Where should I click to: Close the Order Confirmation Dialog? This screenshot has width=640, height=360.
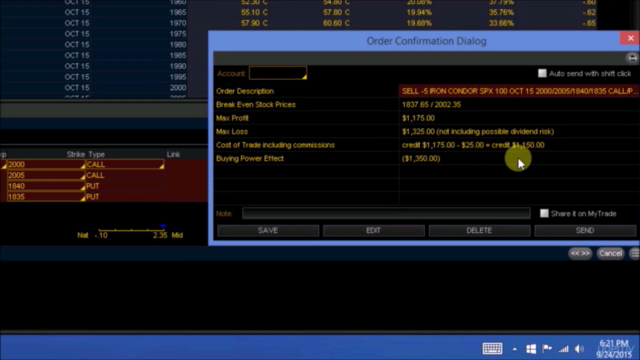(630, 38)
